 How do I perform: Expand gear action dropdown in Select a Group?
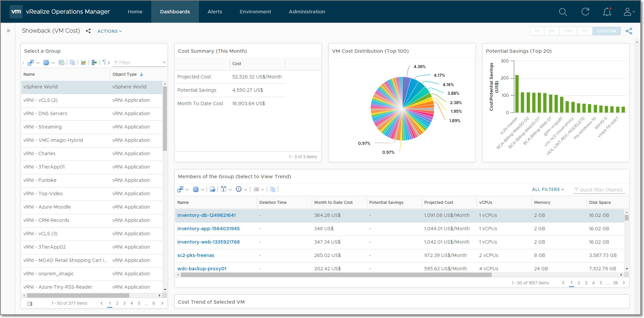pos(53,63)
